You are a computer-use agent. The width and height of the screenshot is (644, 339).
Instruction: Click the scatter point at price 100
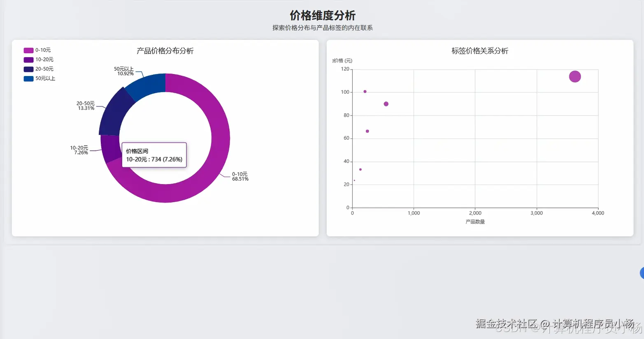tap(365, 92)
